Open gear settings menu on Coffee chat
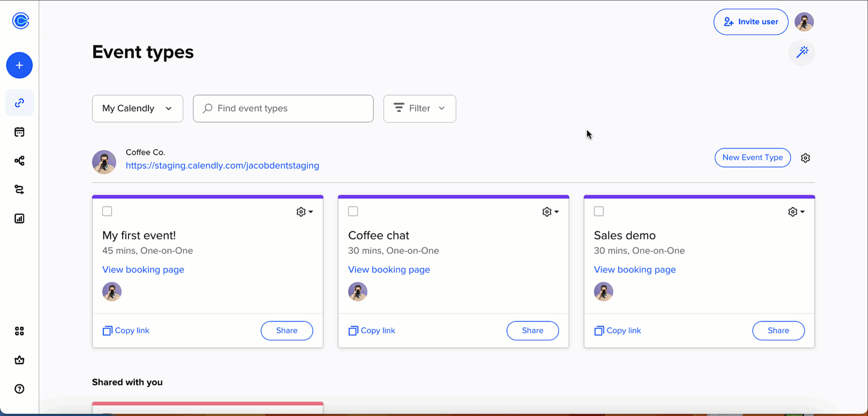The width and height of the screenshot is (868, 416). 550,212
